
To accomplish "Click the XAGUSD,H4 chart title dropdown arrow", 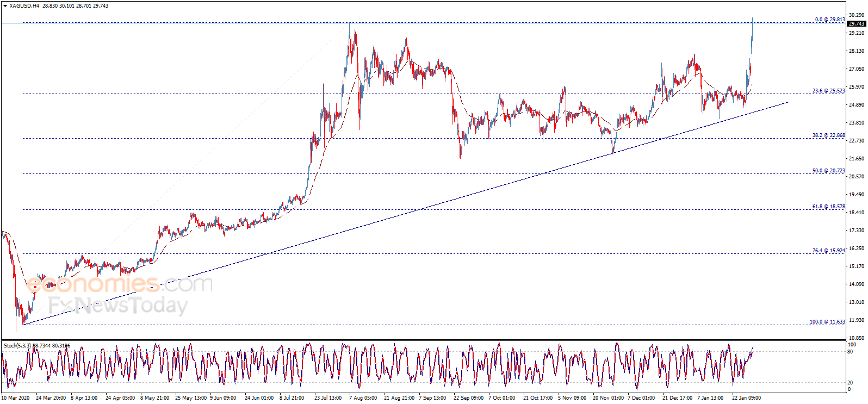I will (5, 6).
